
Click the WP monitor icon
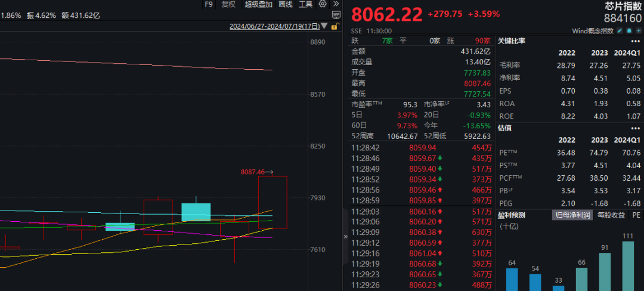coord(336,16)
